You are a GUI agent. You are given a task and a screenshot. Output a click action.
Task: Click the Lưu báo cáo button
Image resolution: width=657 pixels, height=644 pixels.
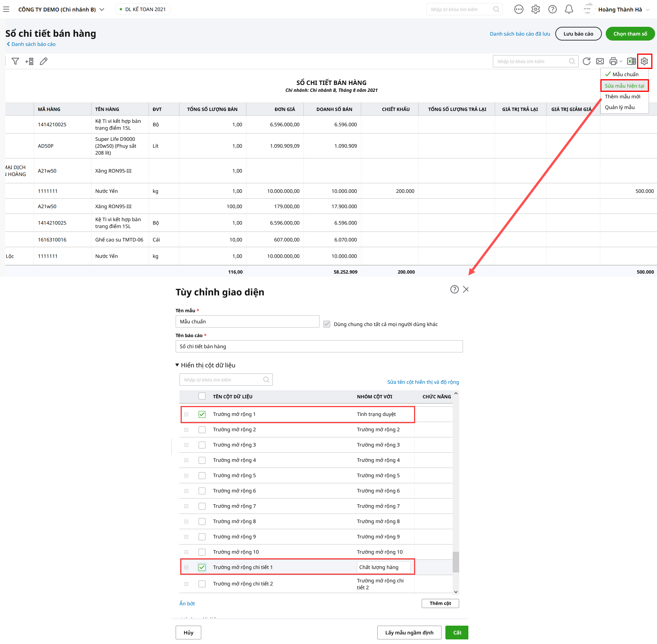click(578, 34)
